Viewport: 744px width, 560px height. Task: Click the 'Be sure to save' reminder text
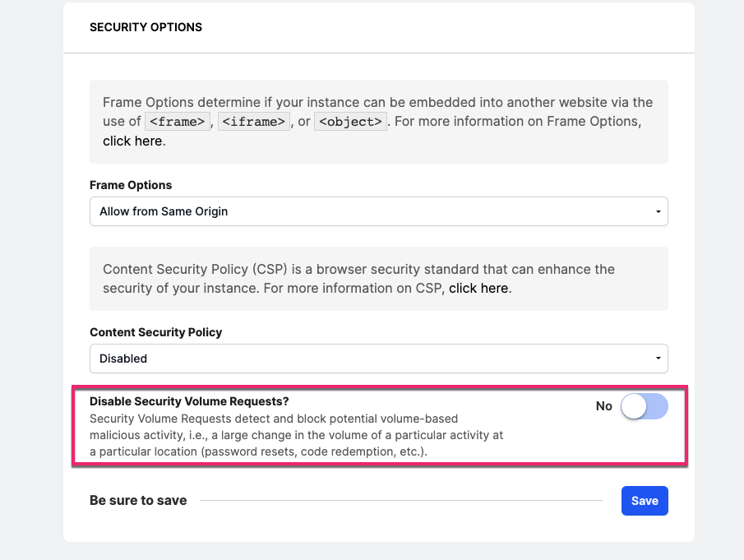point(138,500)
